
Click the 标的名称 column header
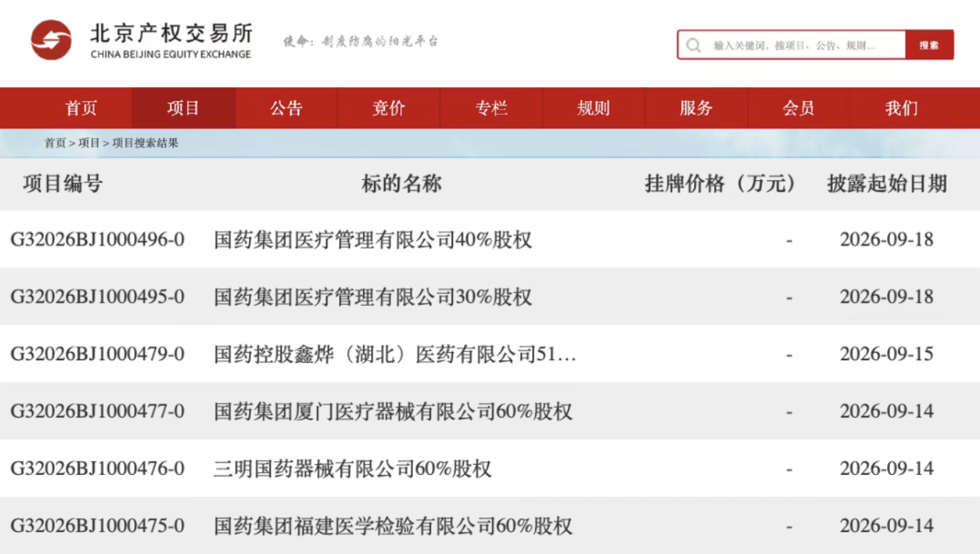tap(401, 184)
